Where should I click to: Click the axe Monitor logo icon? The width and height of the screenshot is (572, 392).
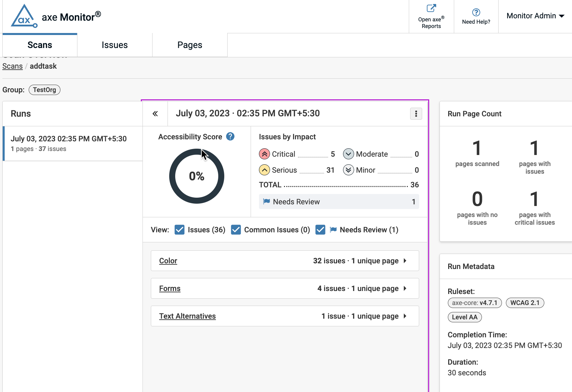24,16
